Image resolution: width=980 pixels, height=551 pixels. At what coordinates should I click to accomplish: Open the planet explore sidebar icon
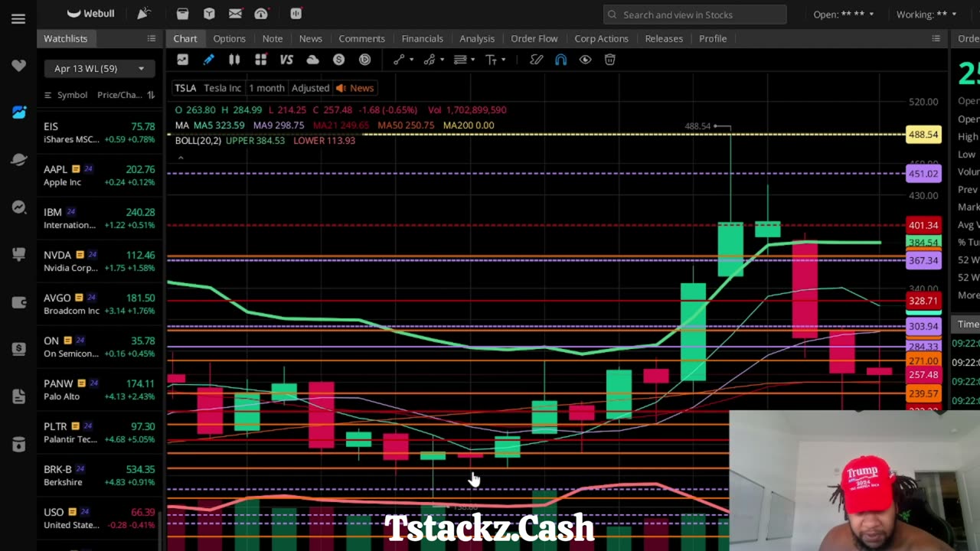(x=18, y=160)
